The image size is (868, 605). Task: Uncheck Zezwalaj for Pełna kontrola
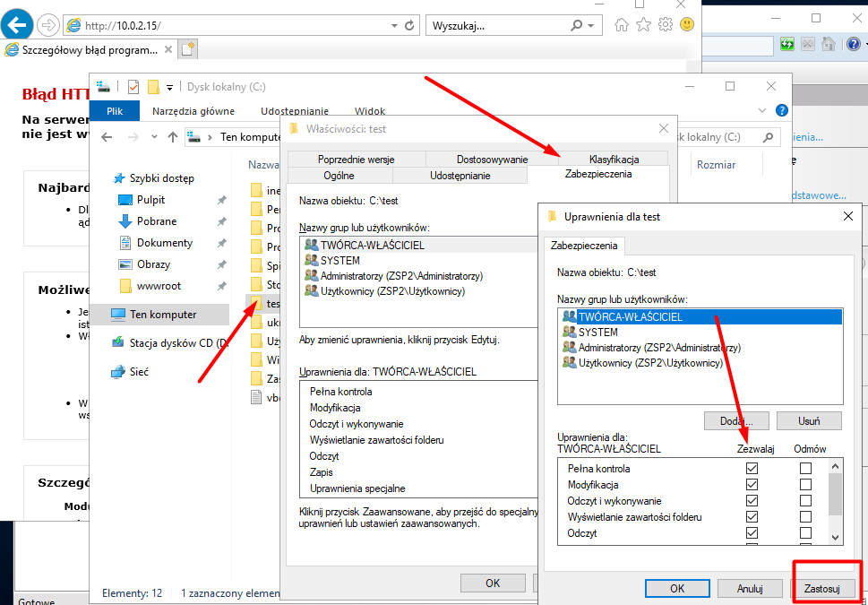(752, 469)
